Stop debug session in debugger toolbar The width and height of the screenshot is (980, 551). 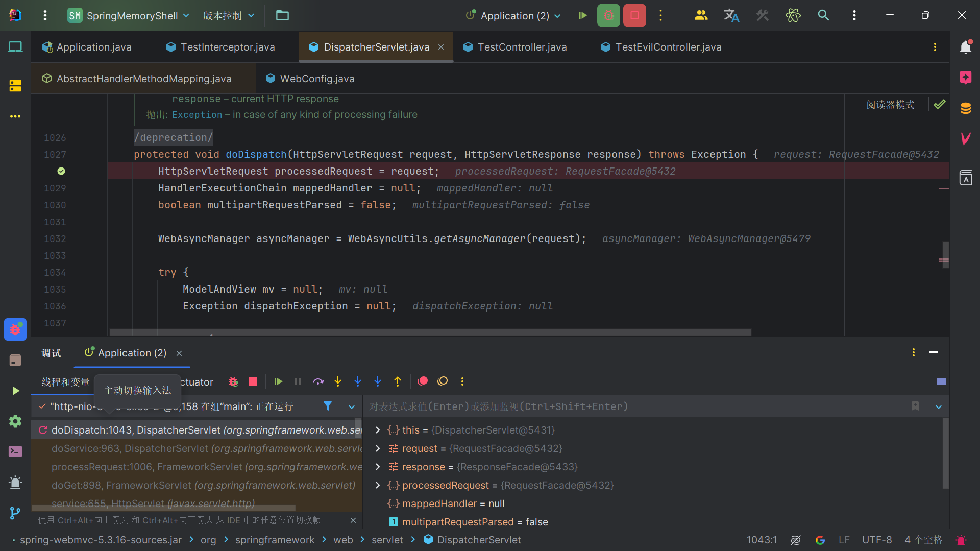253,381
